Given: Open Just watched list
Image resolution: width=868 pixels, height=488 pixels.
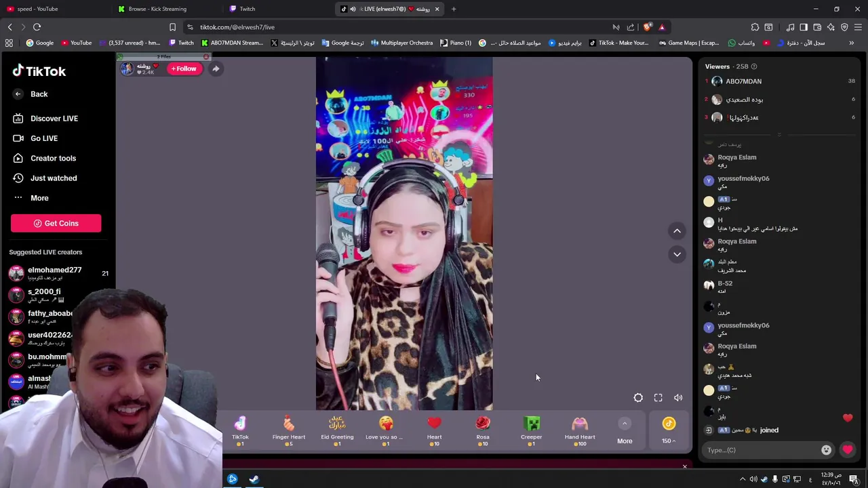Looking at the screenshot, I should coord(45,178).
